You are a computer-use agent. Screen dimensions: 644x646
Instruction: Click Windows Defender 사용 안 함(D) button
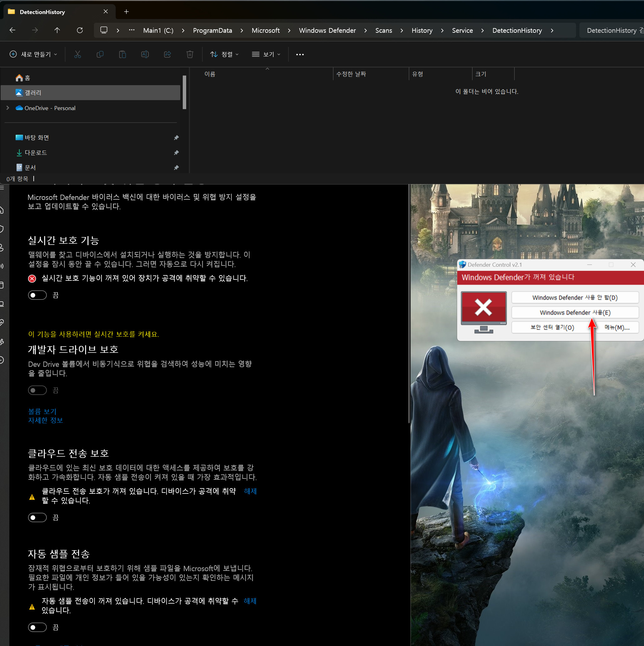[x=575, y=298]
